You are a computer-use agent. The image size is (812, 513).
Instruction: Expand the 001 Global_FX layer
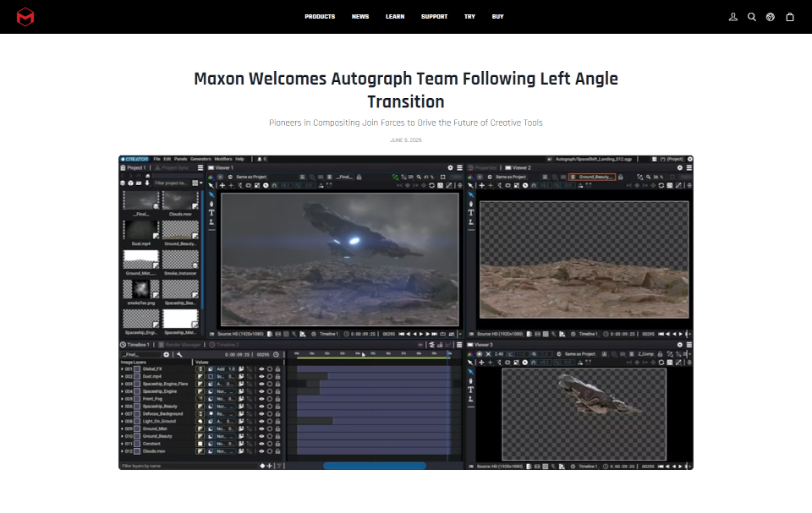pos(122,369)
